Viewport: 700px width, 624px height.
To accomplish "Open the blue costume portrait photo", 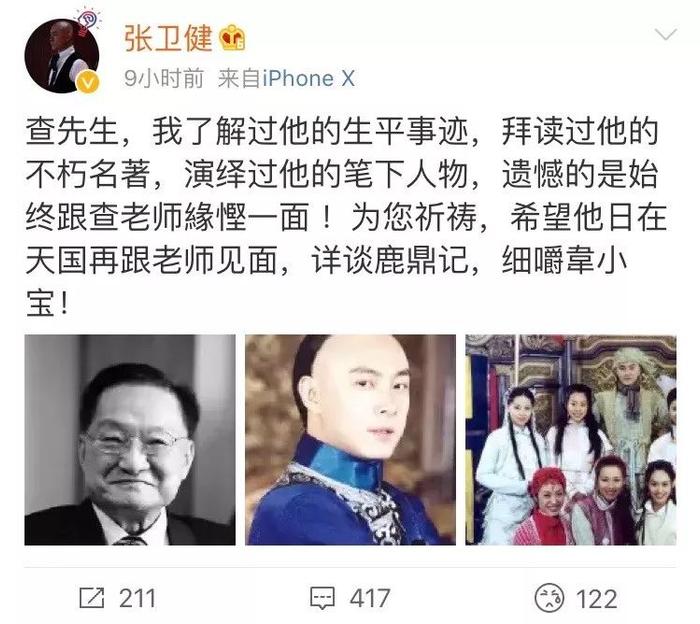I will pos(350,440).
